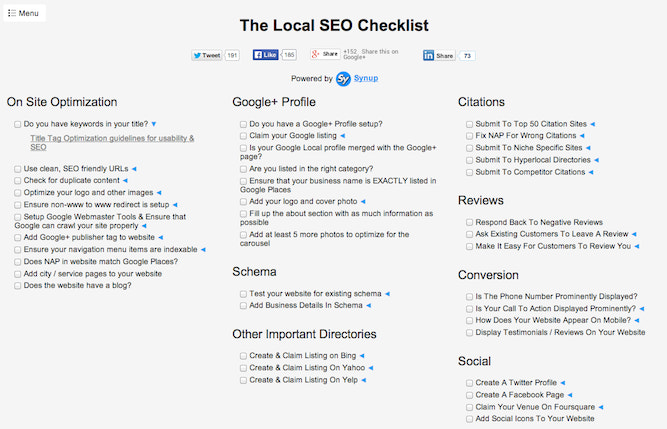The height and width of the screenshot is (429, 667).
Task: Check 'Submit To Top 50 Citation Sites'
Action: (x=469, y=125)
